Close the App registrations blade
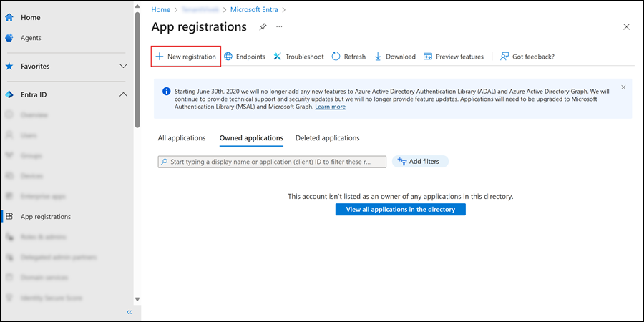This screenshot has width=644, height=322. 626,27
